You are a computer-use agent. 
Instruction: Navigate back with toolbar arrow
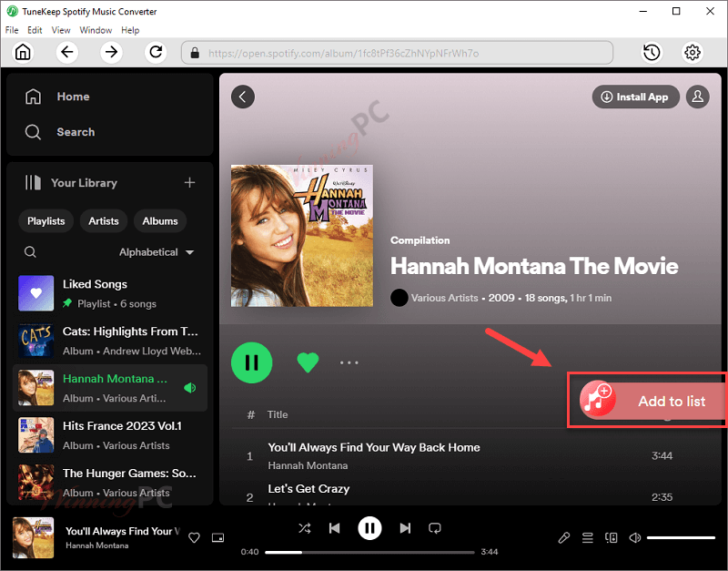[x=66, y=52]
